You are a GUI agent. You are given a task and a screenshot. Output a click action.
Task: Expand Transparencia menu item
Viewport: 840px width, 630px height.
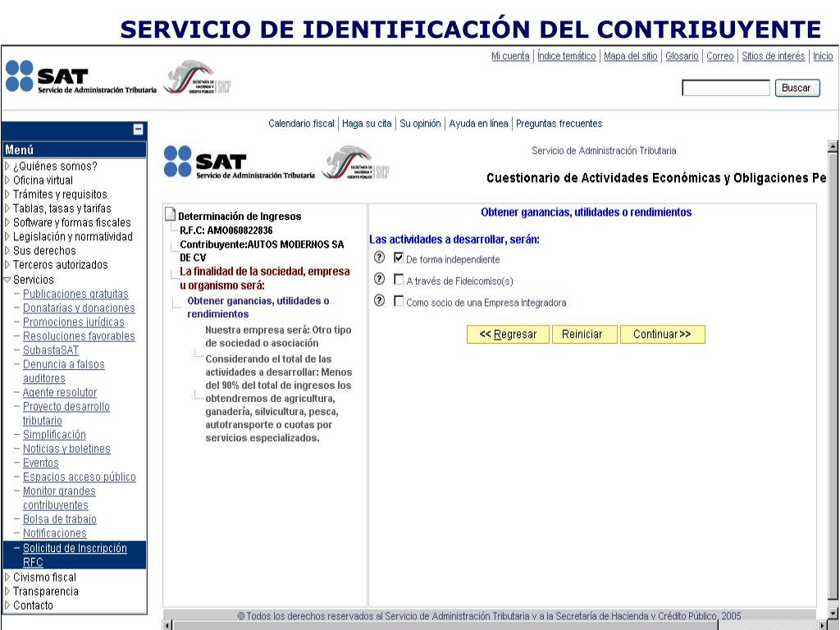(x=7, y=591)
